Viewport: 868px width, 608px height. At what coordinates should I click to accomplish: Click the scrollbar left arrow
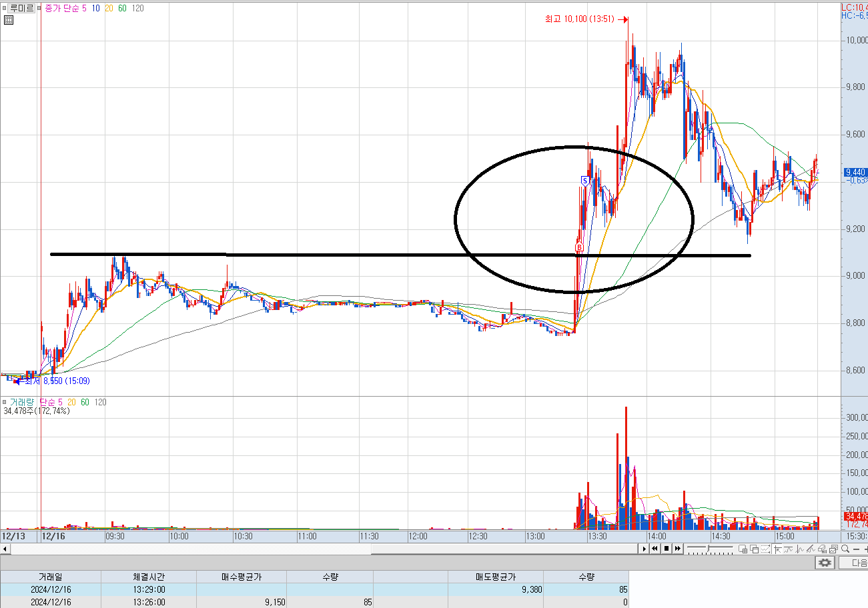(5, 549)
